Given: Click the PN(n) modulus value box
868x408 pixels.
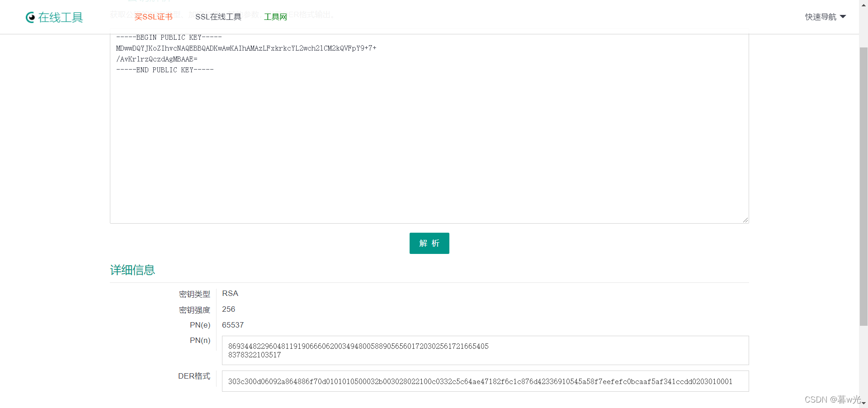Looking at the screenshot, I should click(x=485, y=350).
